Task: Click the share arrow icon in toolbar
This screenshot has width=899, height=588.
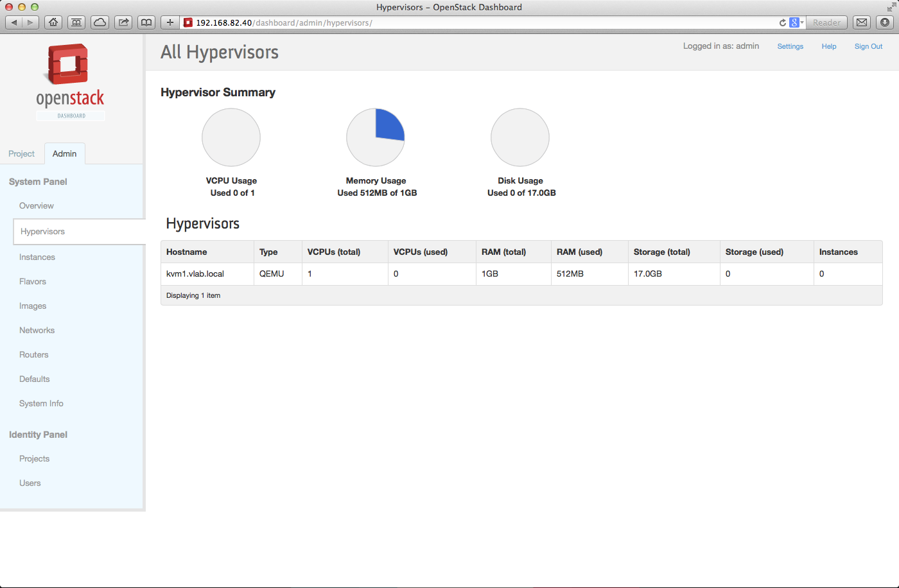Action: click(123, 22)
